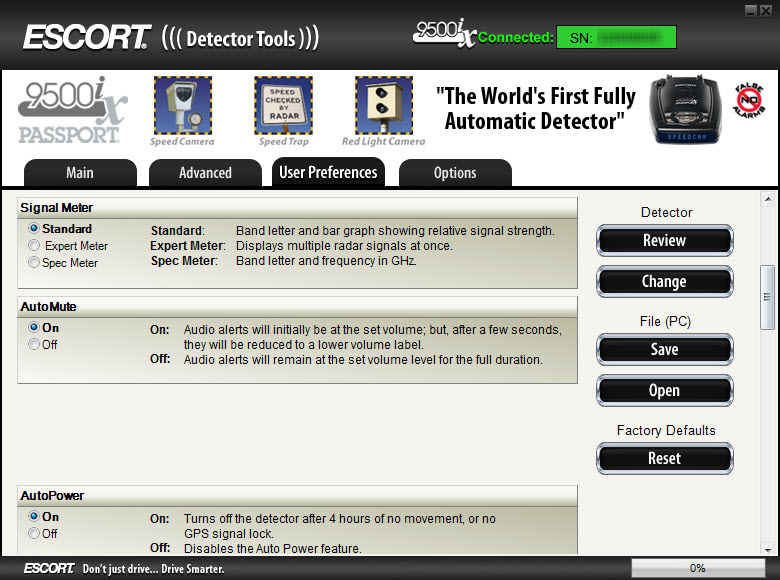
Task: Select the Expert Meter radio option
Action: 35,246
